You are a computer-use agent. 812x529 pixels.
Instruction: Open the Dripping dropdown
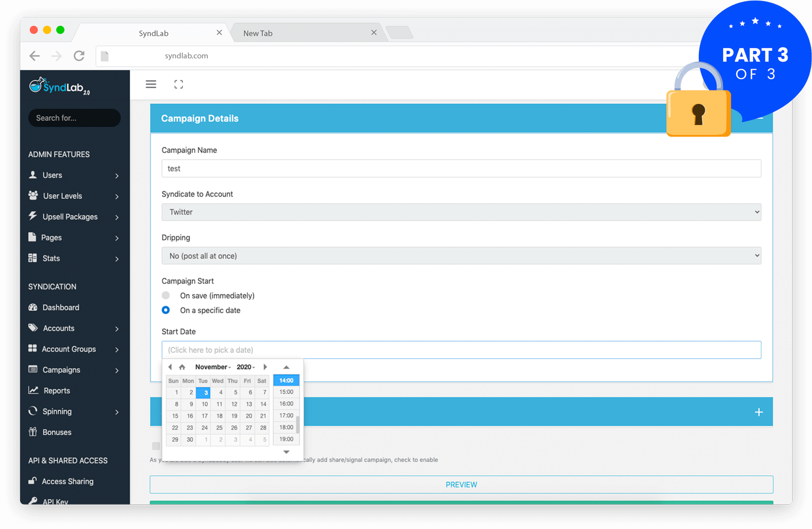point(461,256)
